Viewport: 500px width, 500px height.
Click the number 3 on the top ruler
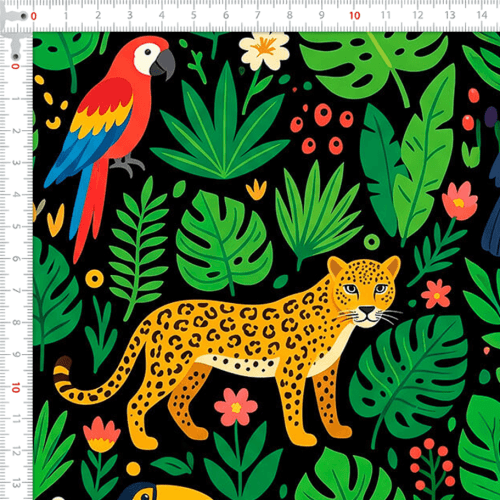point(130,15)
